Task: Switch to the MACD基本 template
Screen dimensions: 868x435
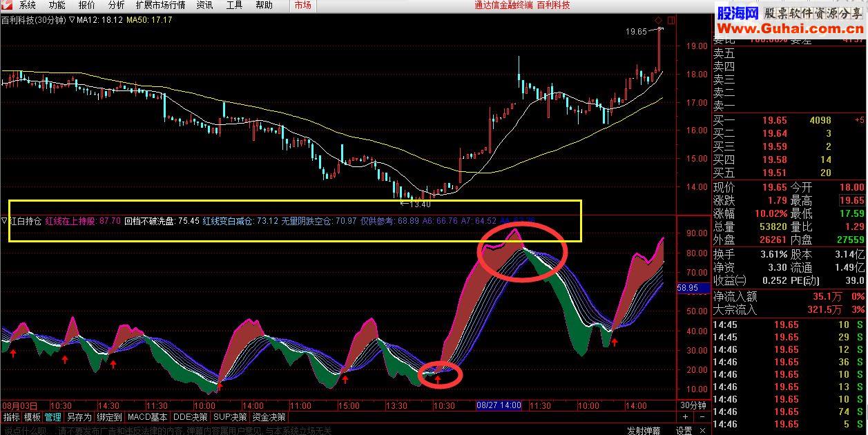Action: pyautogui.click(x=148, y=417)
